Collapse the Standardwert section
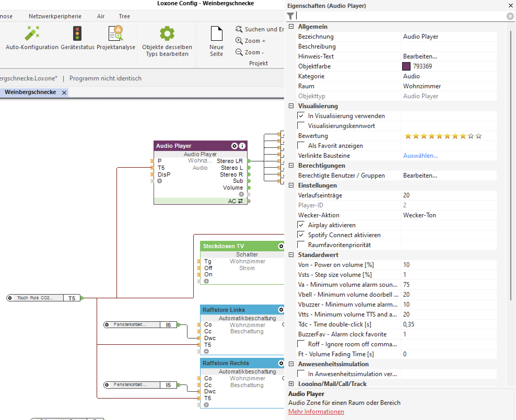516x420 pixels. 291,255
